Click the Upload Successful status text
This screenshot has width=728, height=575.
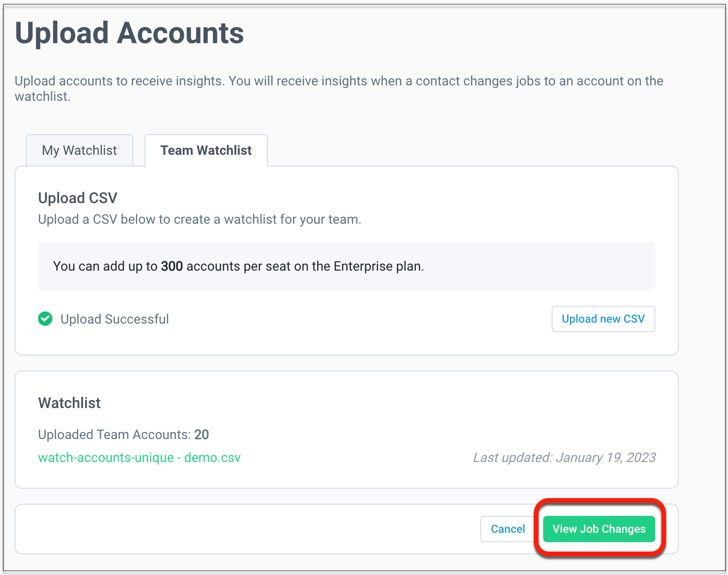(115, 319)
